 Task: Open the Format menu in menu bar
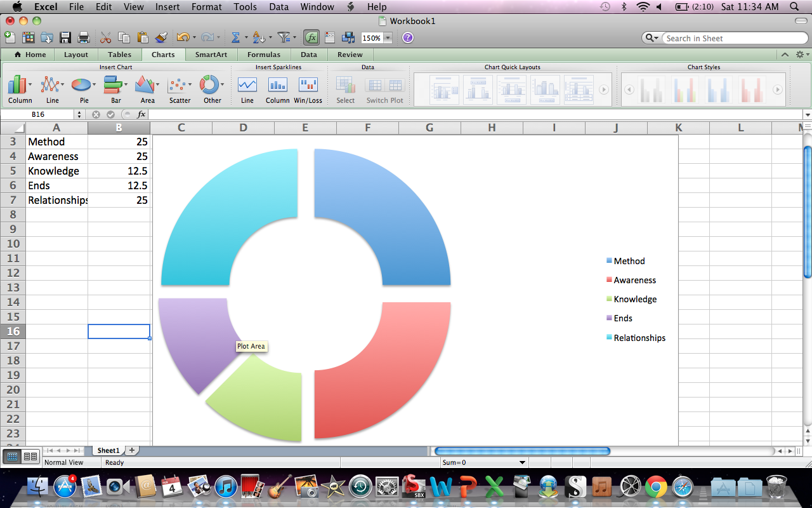[x=206, y=6]
